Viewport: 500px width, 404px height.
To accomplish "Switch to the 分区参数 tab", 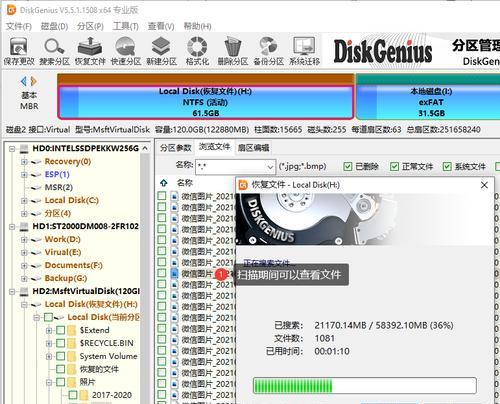I will point(175,148).
